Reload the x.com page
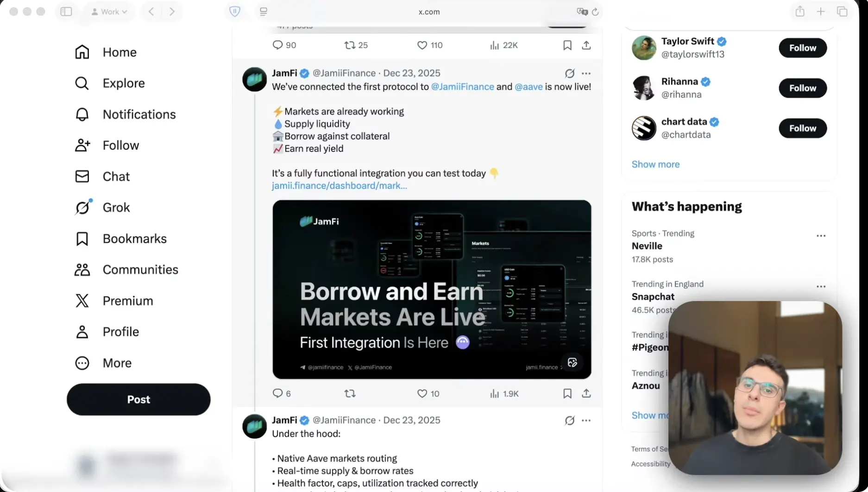 coord(595,12)
